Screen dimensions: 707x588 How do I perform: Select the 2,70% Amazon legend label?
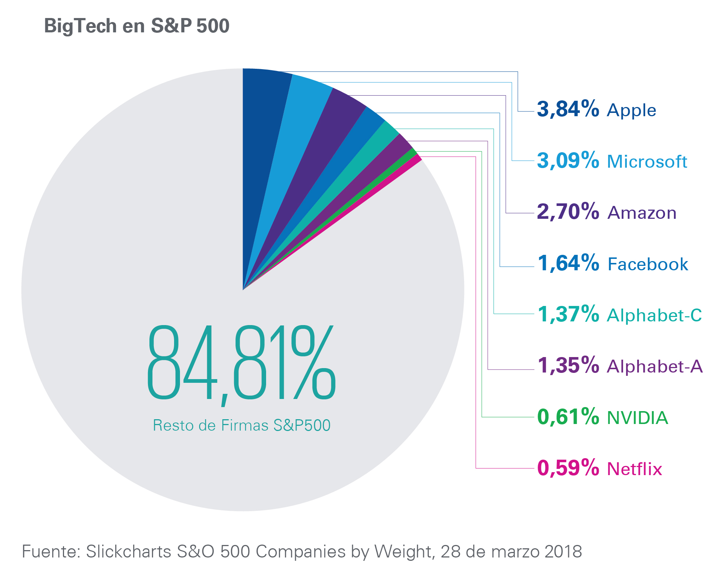pyautogui.click(x=607, y=212)
